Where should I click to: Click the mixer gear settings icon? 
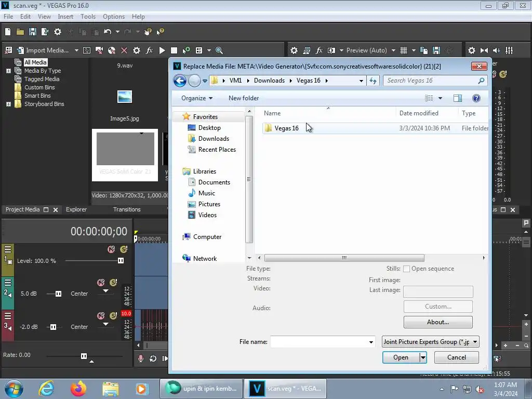click(472, 50)
